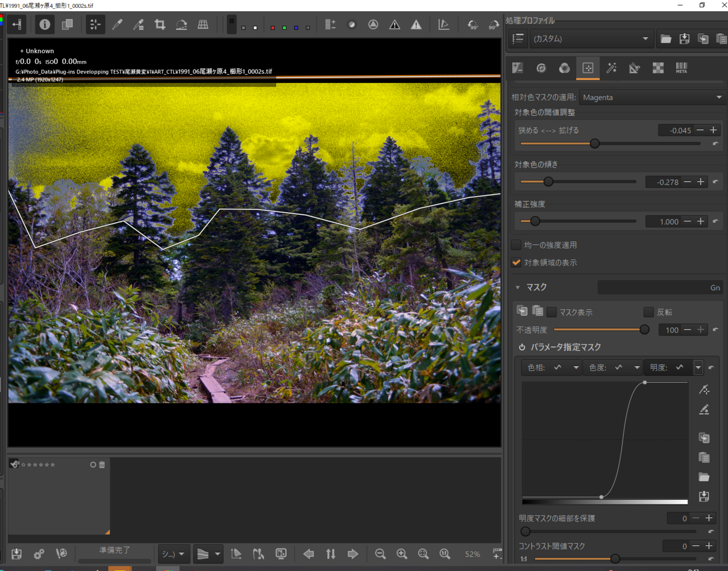Click the image info (i) icon
Screen dimensions: 728x571
click(45, 25)
